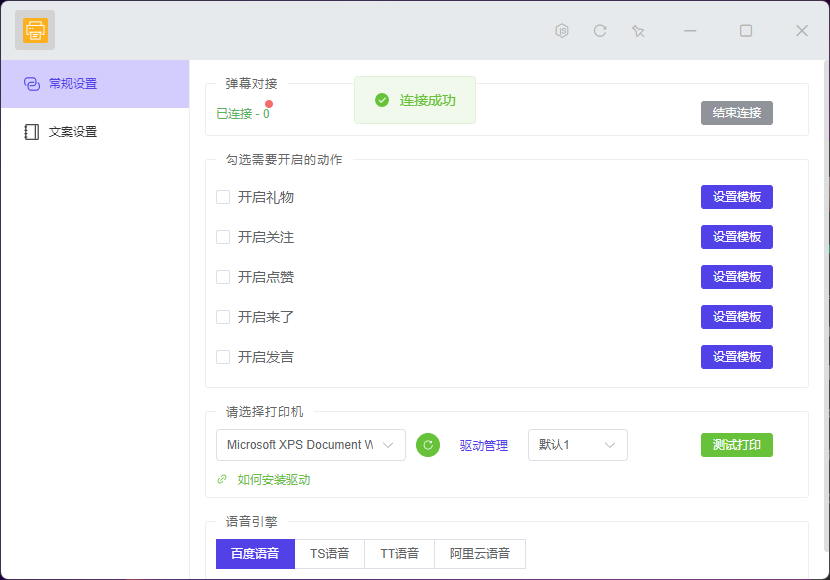Enable the 开启礼物 checkbox

tap(223, 197)
